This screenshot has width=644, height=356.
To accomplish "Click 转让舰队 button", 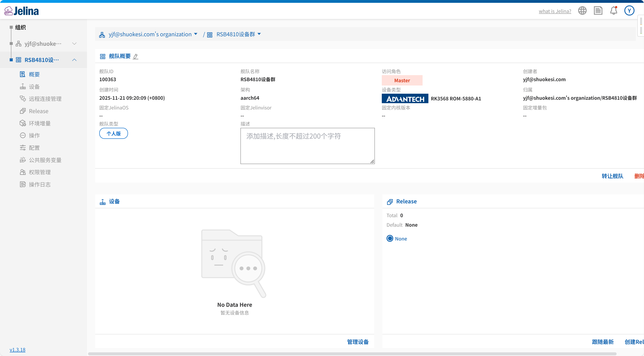I will [x=612, y=176].
